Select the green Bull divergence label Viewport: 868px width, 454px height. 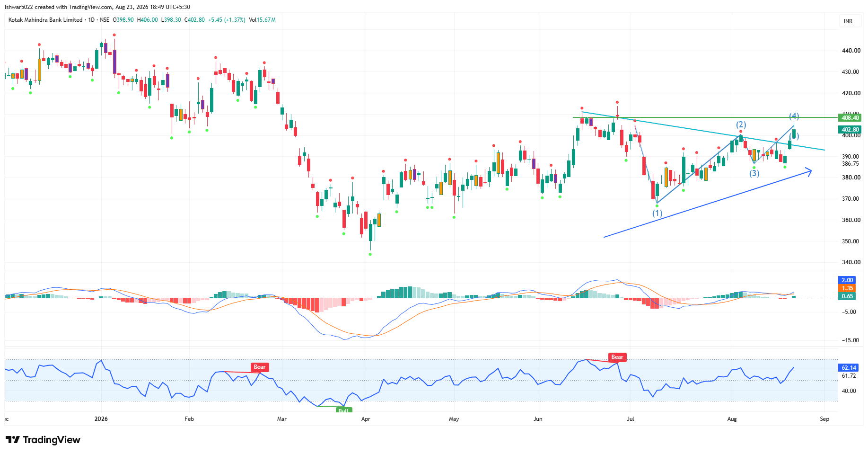[x=343, y=410]
